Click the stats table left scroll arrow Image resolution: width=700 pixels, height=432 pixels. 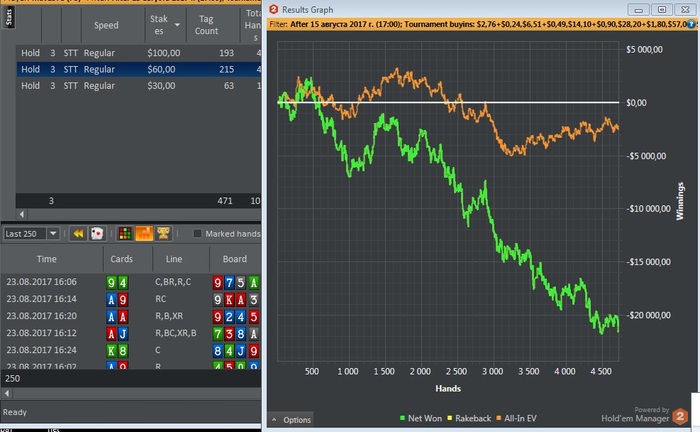point(22,214)
